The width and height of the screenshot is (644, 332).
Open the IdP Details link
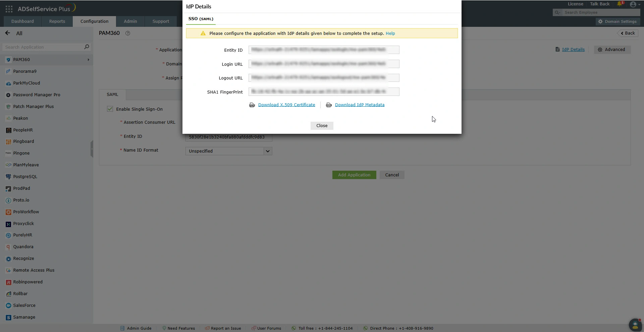point(573,50)
